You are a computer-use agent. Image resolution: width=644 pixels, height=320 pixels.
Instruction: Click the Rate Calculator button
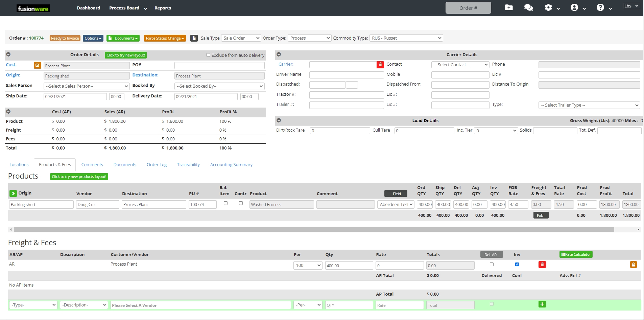point(576,255)
